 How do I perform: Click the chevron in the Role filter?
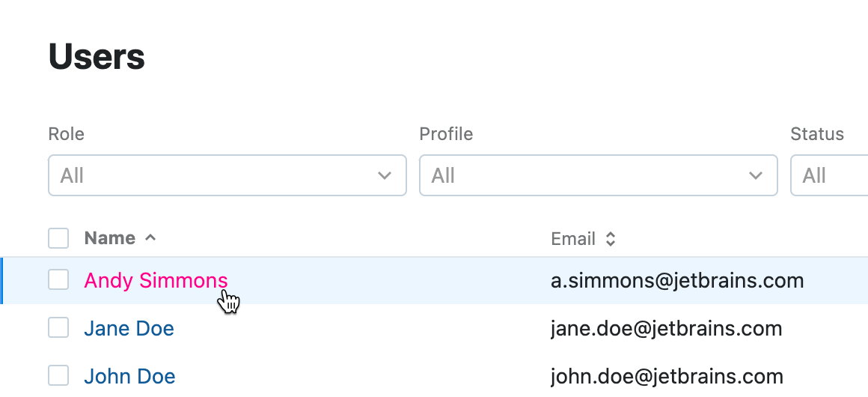tap(385, 176)
